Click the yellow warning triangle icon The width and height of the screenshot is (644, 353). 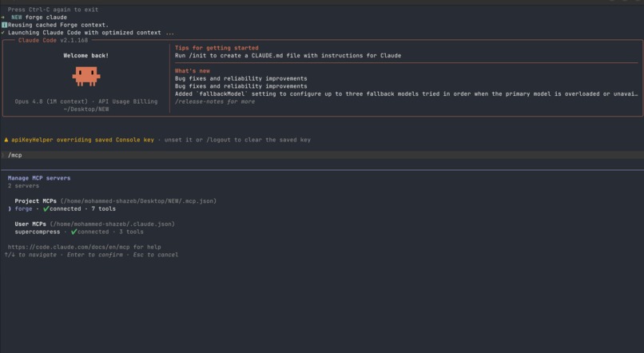pyautogui.click(x=6, y=140)
